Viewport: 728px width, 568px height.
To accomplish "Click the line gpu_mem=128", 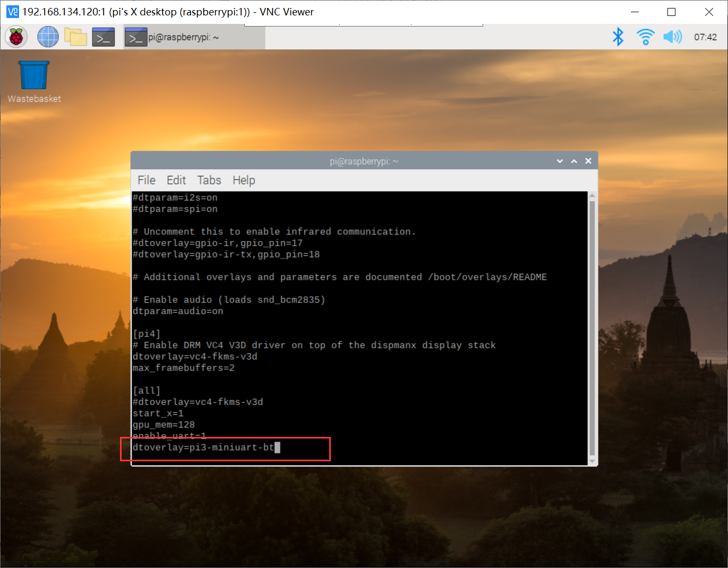I will tap(164, 425).
